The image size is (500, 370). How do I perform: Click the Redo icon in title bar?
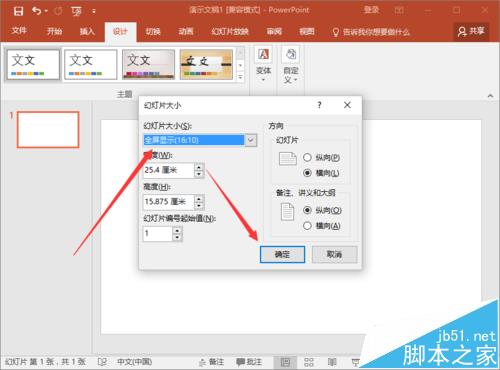pyautogui.click(x=58, y=11)
